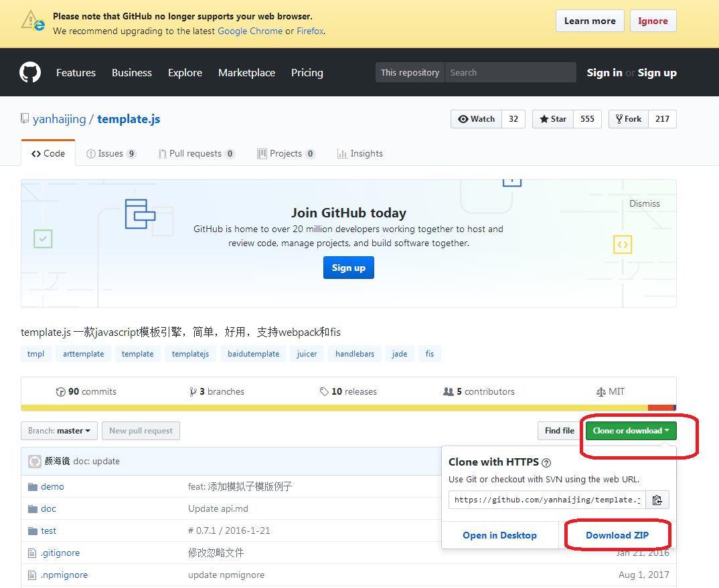
Task: View the 217 forks count
Action: (662, 119)
